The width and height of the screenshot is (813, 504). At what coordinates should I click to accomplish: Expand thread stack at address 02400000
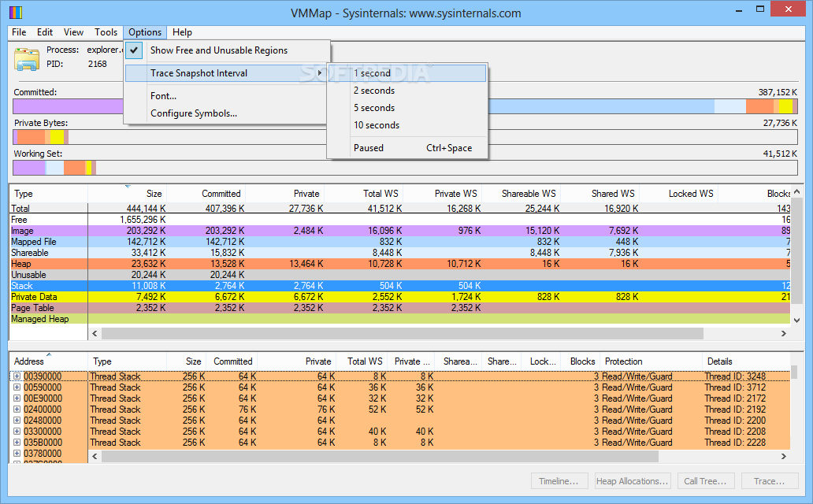(17, 409)
